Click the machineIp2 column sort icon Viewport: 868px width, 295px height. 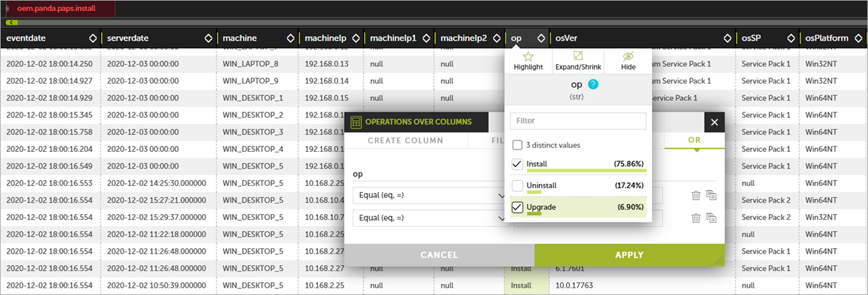tap(497, 38)
